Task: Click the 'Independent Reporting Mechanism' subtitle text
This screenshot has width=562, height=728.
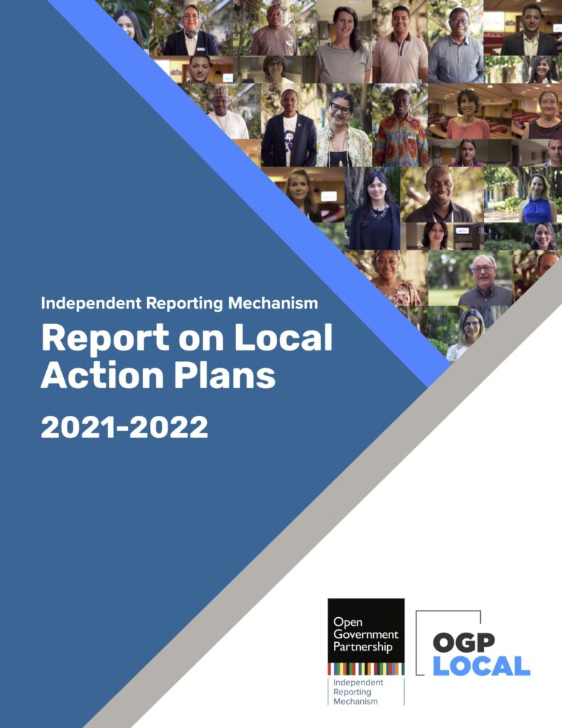Action: 179,303
